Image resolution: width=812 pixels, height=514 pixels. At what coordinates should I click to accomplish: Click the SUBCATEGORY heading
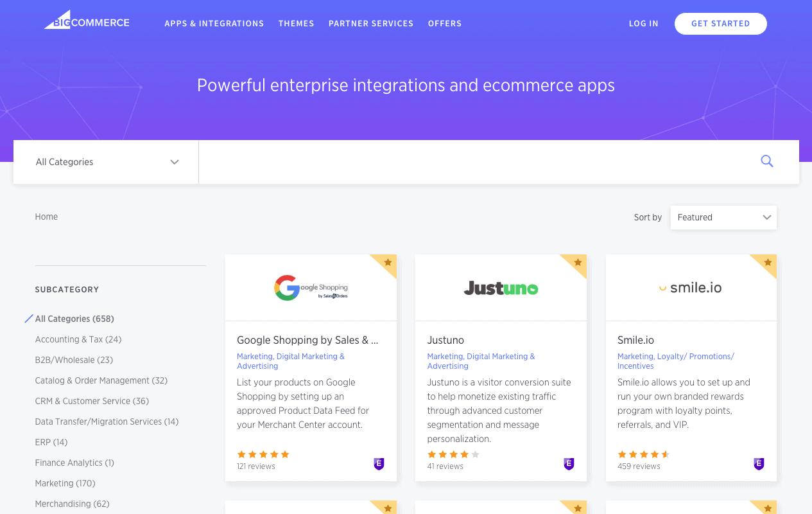[x=67, y=290]
